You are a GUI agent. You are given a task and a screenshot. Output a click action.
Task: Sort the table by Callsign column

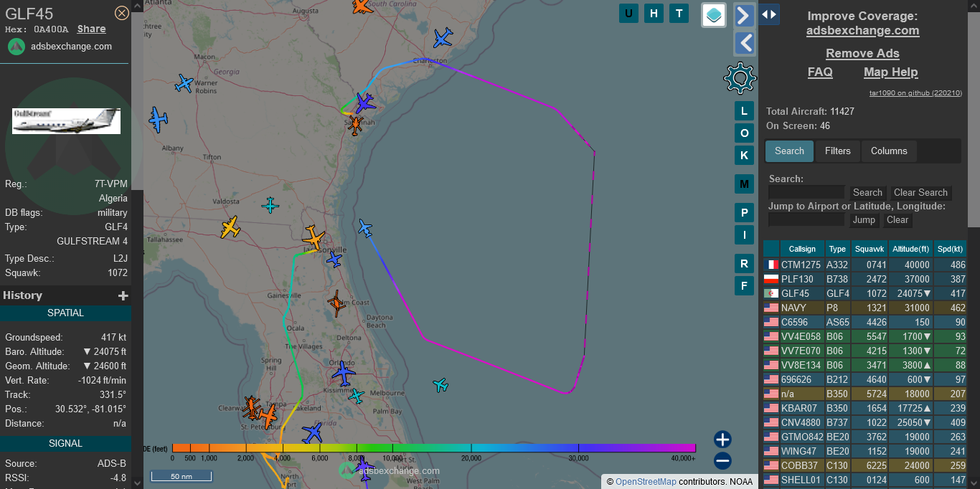(x=802, y=249)
